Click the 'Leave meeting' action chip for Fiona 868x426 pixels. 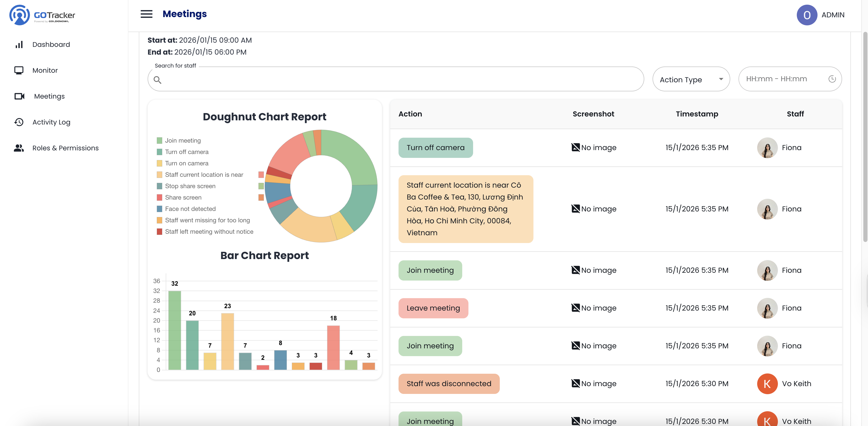(433, 308)
